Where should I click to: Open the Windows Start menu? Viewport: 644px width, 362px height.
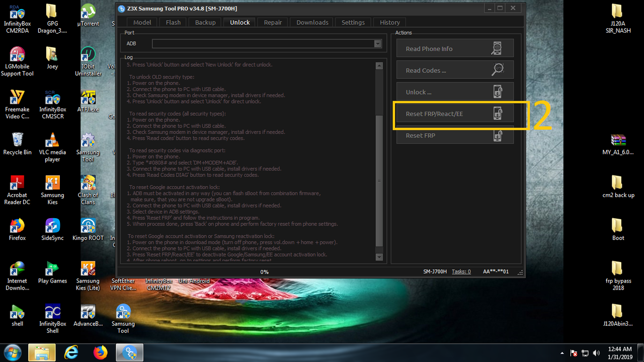(12, 352)
